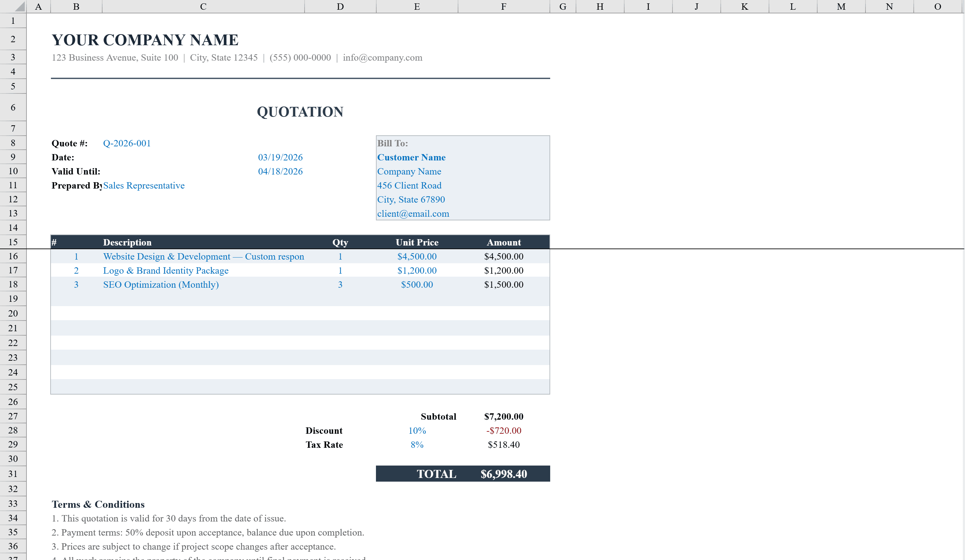This screenshot has height=560, width=965.
Task: Click the client@email.com cell
Action: pos(413,213)
